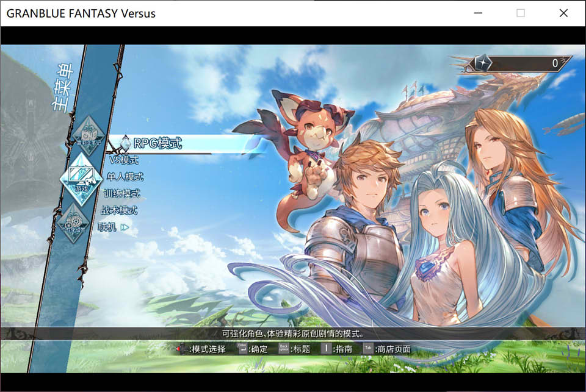
Task: Enter 训练模式 training mode
Action: coord(121,193)
